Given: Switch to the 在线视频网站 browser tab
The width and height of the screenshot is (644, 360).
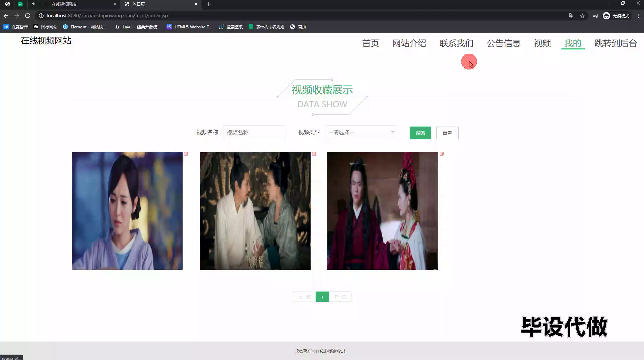Looking at the screenshot, I should (80, 4).
